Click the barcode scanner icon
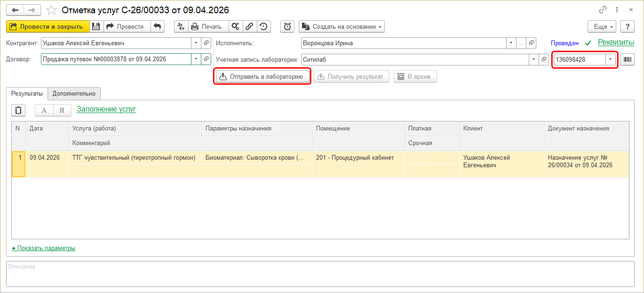Image resolution: width=644 pixels, height=293 pixels. [x=628, y=59]
